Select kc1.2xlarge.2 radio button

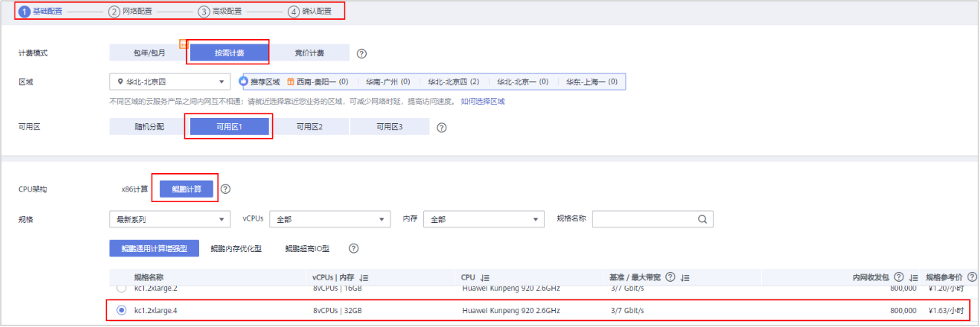coord(121,289)
